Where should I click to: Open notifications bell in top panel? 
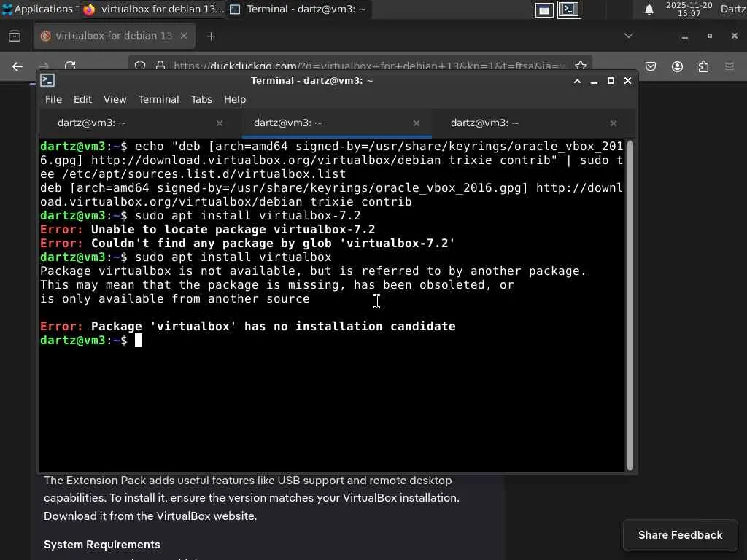[x=649, y=9]
